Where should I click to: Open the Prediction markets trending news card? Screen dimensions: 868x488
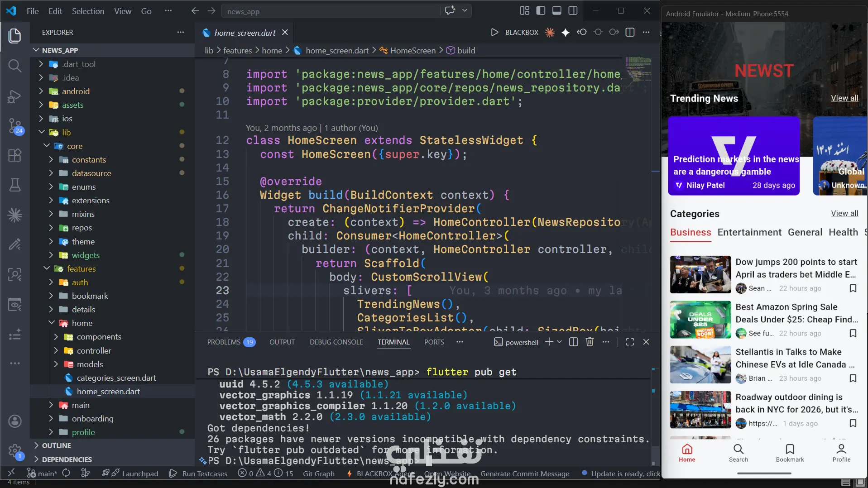734,156
